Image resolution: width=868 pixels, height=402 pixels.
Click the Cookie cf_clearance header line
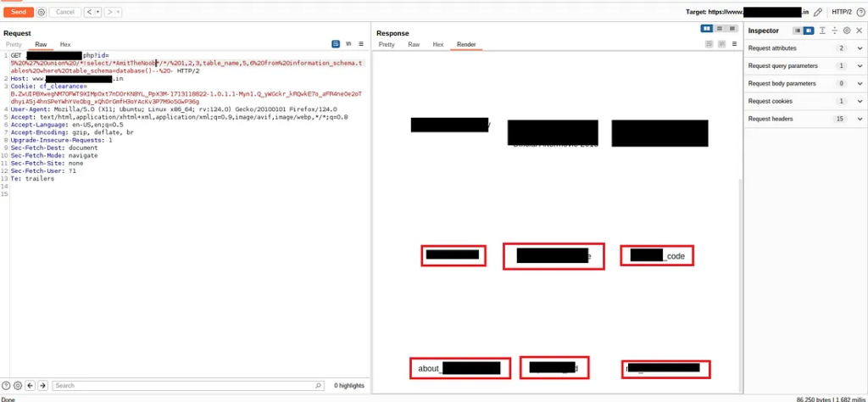click(48, 87)
